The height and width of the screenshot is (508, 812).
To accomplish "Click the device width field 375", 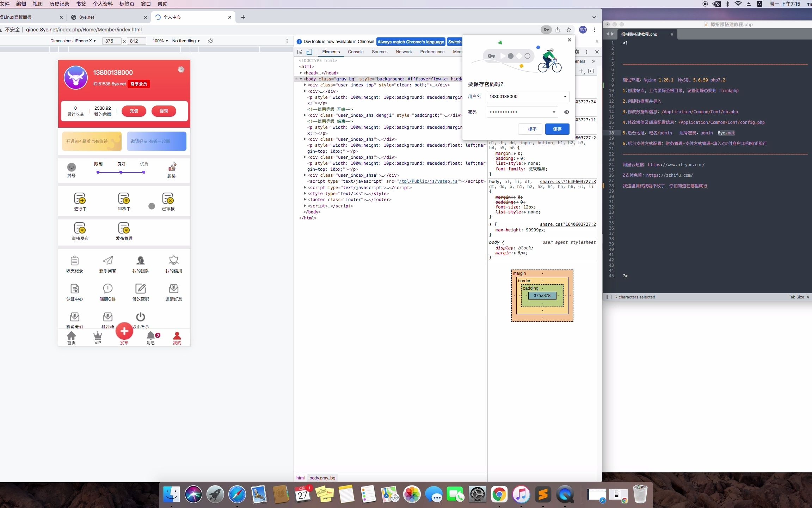I will click(112, 41).
